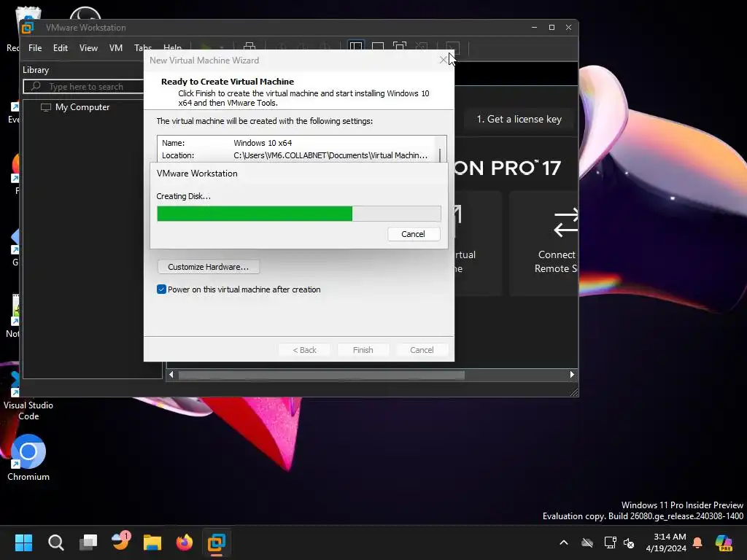This screenshot has width=747, height=560.
Task: Open Task View from the taskbar
Action: [88, 542]
